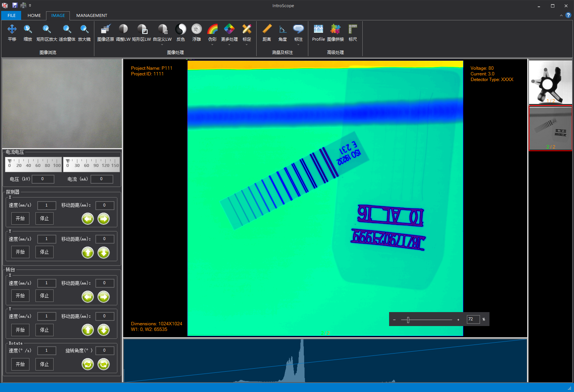Viewport: 574px width, 392px height.
Task: Click the 伪彩 pseudo-color rainbow icon
Action: click(212, 29)
